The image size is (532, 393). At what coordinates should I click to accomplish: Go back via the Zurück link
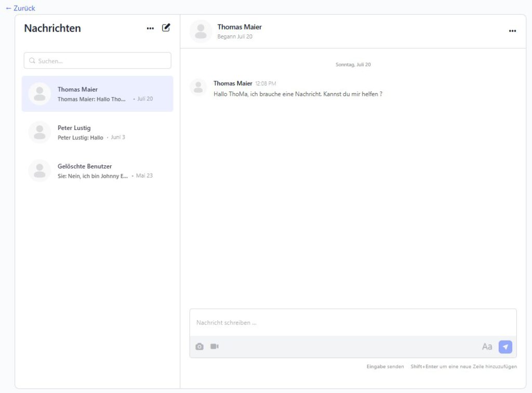pyautogui.click(x=20, y=8)
